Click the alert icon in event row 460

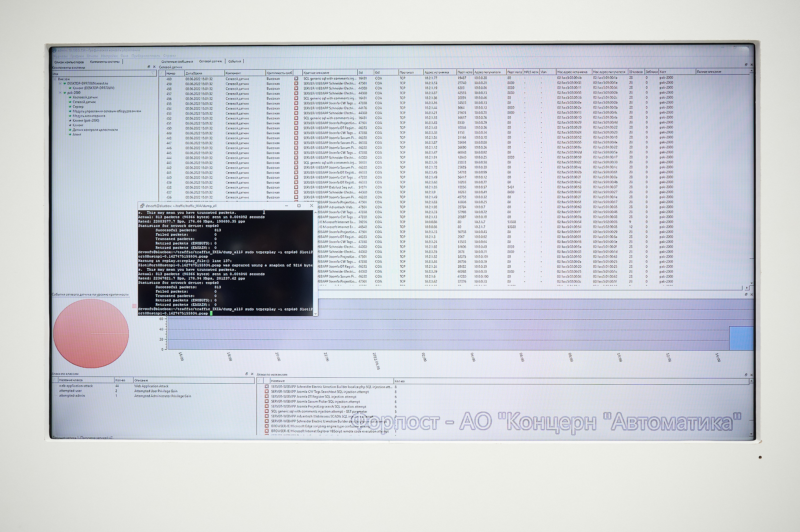click(x=296, y=78)
